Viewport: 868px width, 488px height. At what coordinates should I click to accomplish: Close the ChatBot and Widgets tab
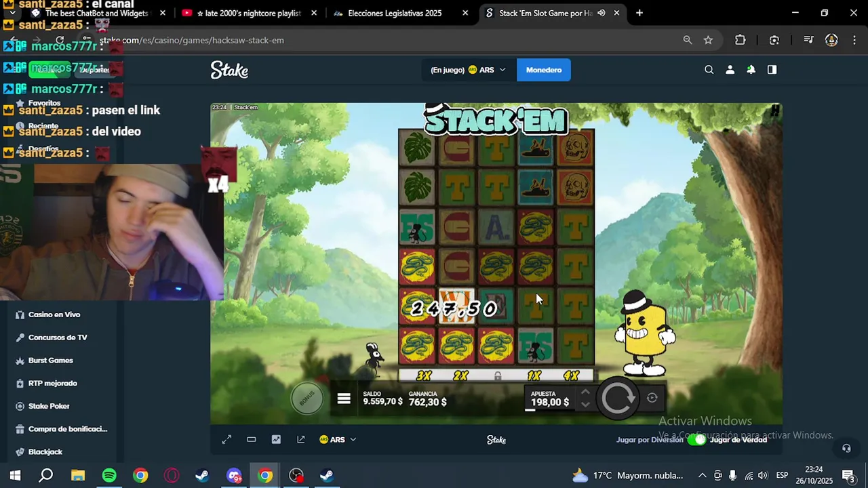point(163,13)
